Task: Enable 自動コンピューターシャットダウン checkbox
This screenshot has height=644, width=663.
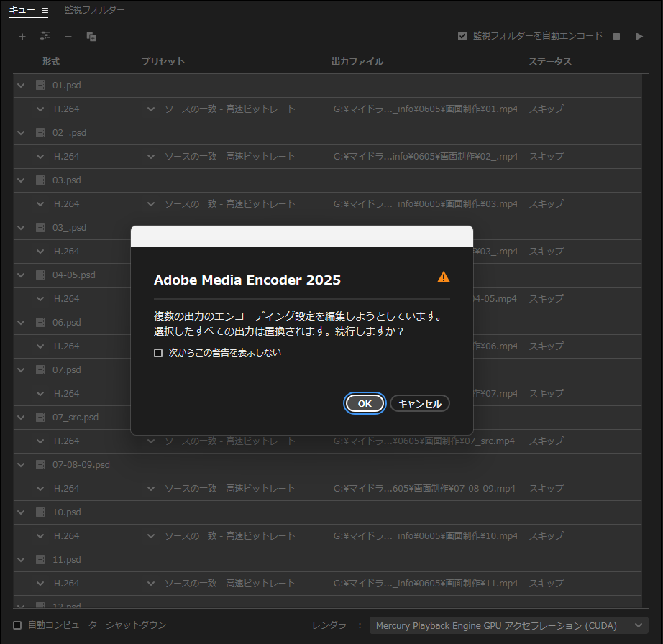Action: click(x=17, y=625)
